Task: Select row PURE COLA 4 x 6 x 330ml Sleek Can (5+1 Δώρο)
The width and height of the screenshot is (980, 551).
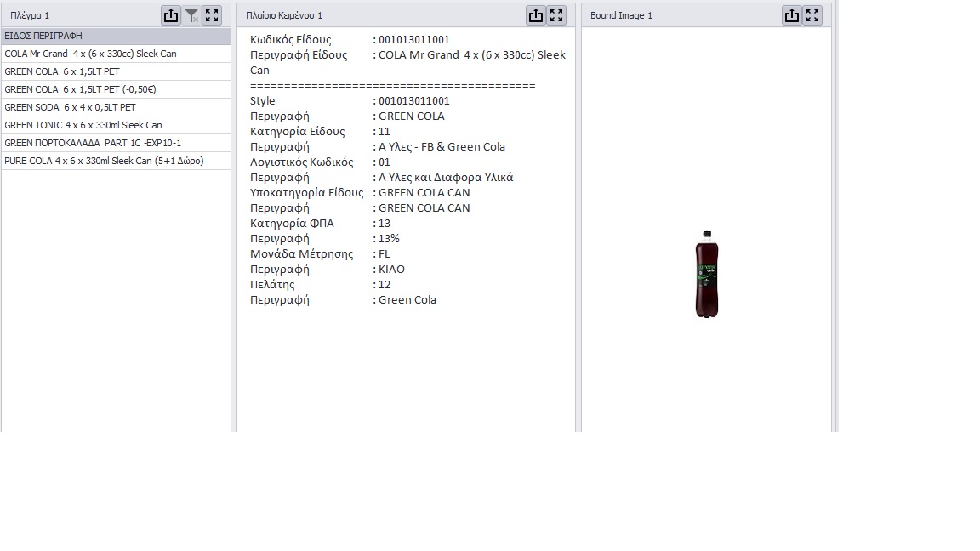Action: tap(117, 161)
